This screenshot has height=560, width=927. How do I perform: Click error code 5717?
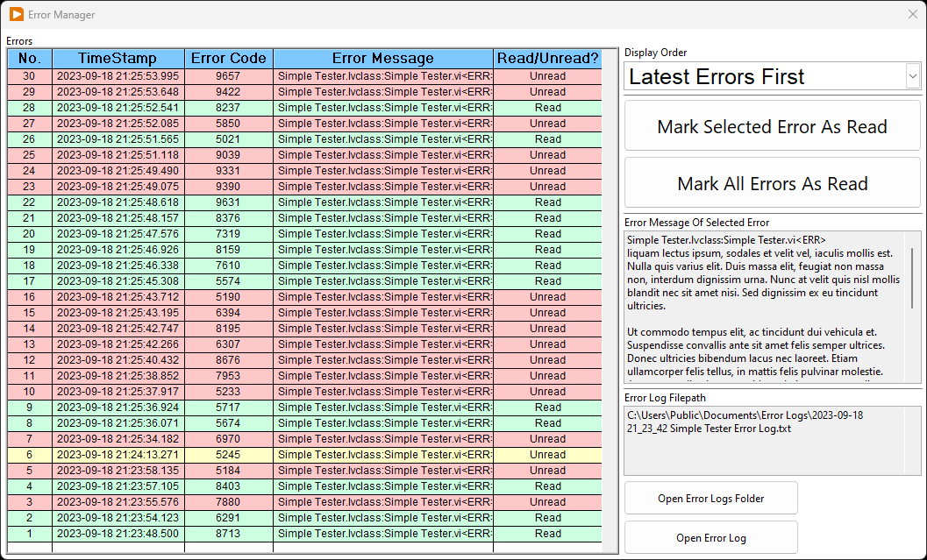(228, 408)
